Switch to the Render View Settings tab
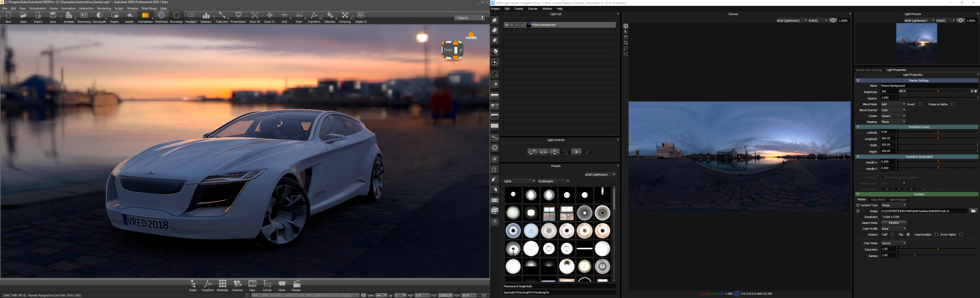 pos(869,70)
